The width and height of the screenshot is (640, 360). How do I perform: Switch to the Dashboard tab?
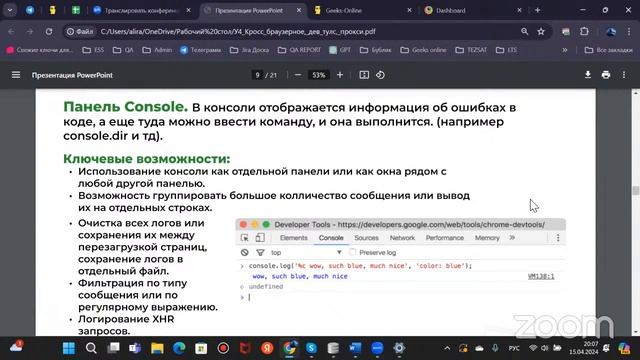pyautogui.click(x=471, y=11)
